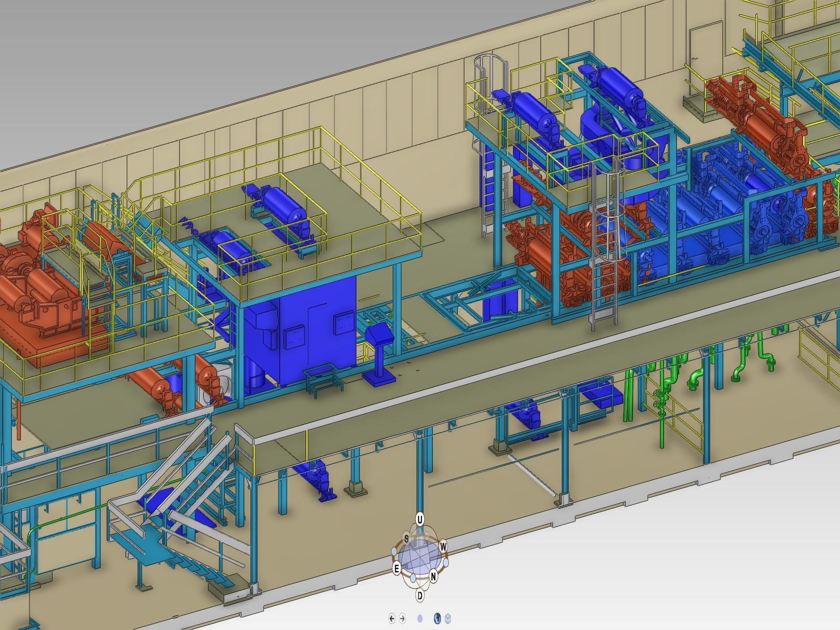Select the W (west) view on compass
Screen dimensions: 840x630
coord(443,547)
